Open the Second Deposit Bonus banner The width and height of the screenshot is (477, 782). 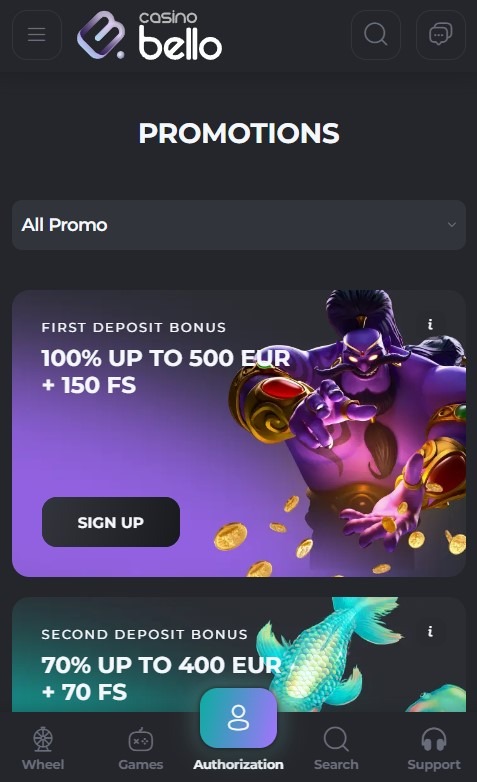(238, 654)
